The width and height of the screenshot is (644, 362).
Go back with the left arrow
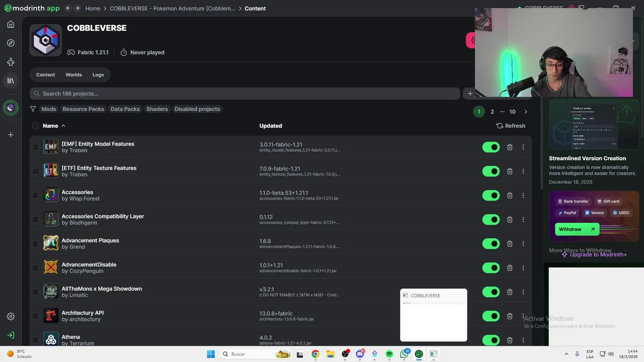68,9
